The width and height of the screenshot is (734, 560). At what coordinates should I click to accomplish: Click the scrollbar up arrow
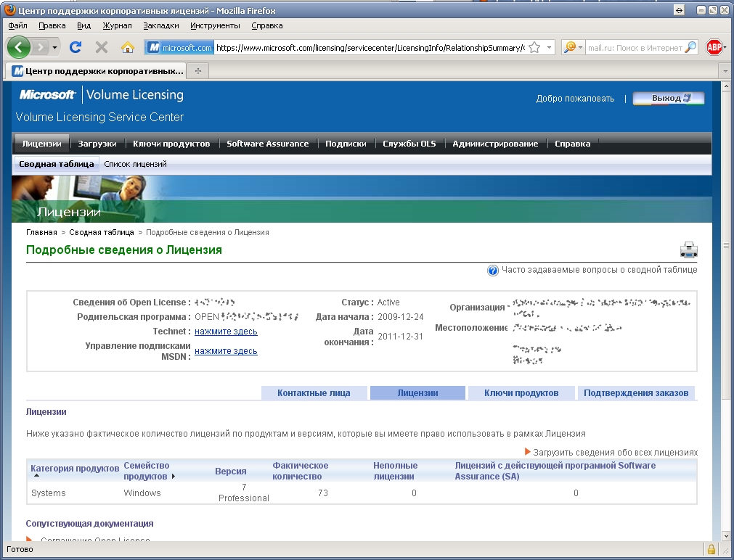coord(726,86)
